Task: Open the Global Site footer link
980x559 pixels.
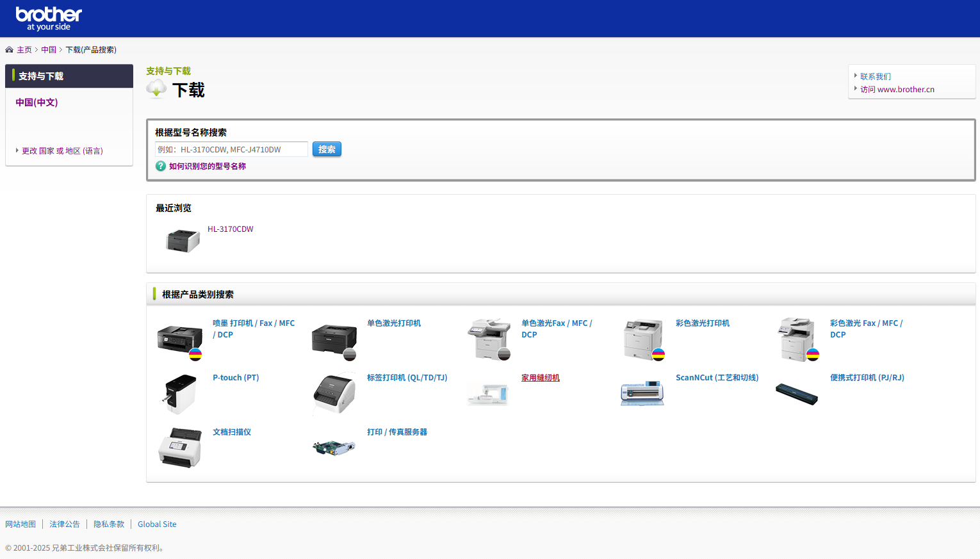Action: 157,524
